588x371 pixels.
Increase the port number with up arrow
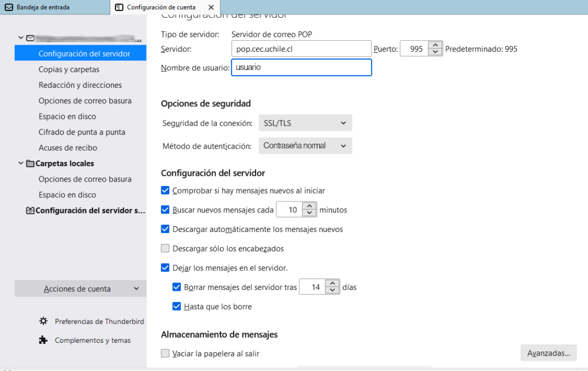click(x=436, y=46)
